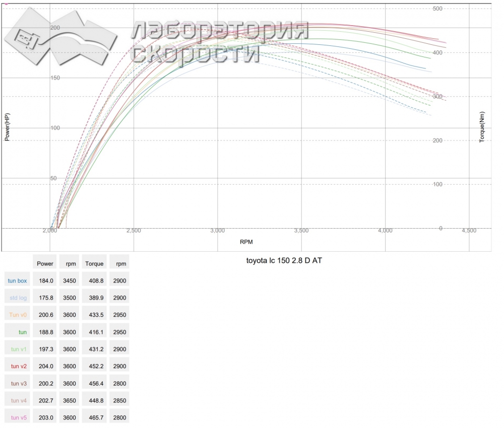Click the 'Torque' column header
This screenshot has height=428, width=504.
pyautogui.click(x=94, y=264)
